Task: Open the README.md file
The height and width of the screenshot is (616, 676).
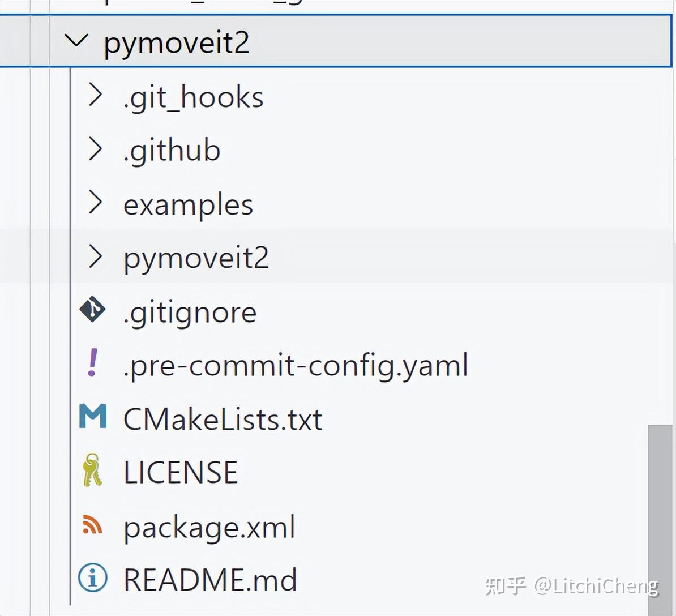Action: point(210,579)
